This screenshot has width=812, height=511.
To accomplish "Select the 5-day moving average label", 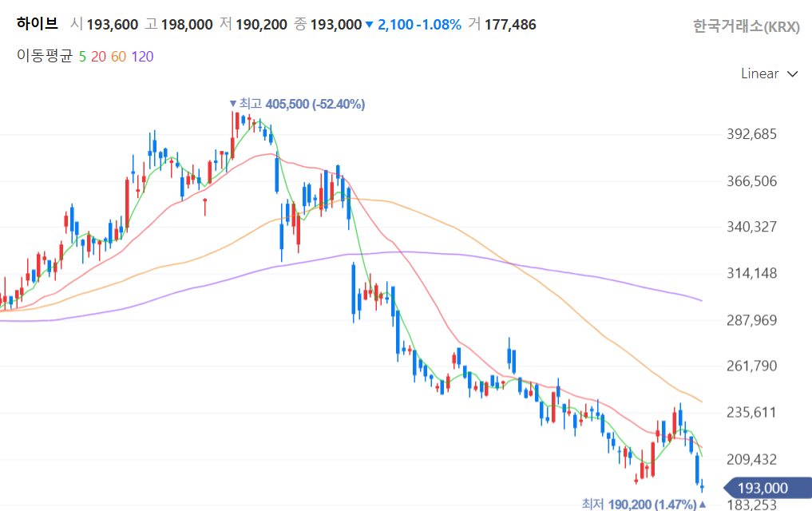I will click(82, 57).
